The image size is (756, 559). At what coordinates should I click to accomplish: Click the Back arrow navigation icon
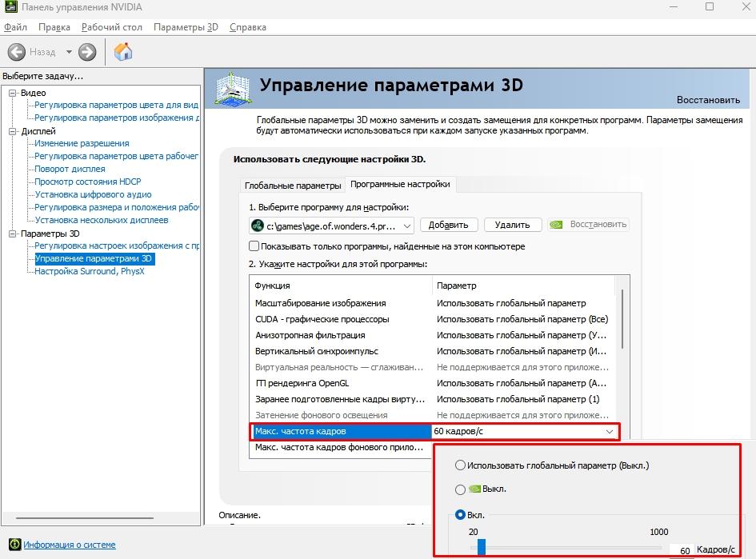tap(18, 52)
